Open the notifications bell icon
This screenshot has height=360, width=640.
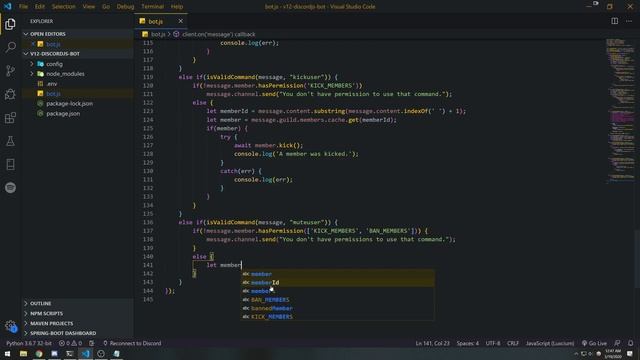click(631, 343)
